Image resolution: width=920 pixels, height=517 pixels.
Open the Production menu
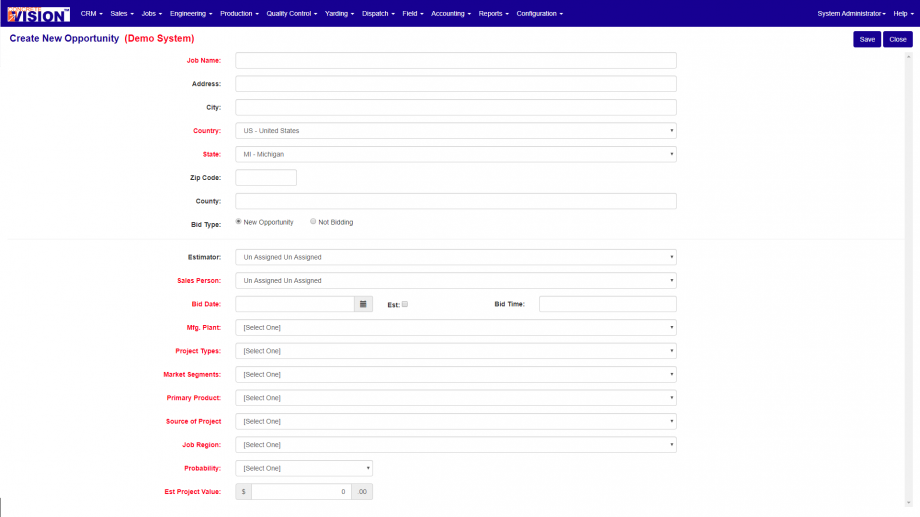[x=239, y=13]
